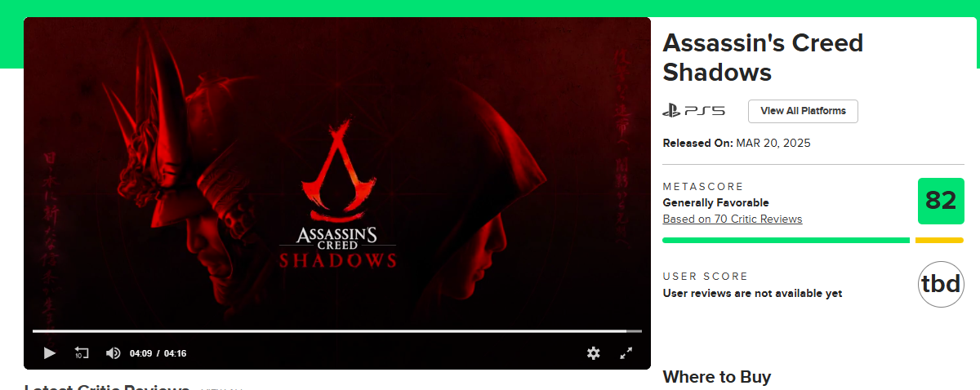This screenshot has width=980, height=390.
Task: Click the tbd user score circle
Action: [x=941, y=284]
